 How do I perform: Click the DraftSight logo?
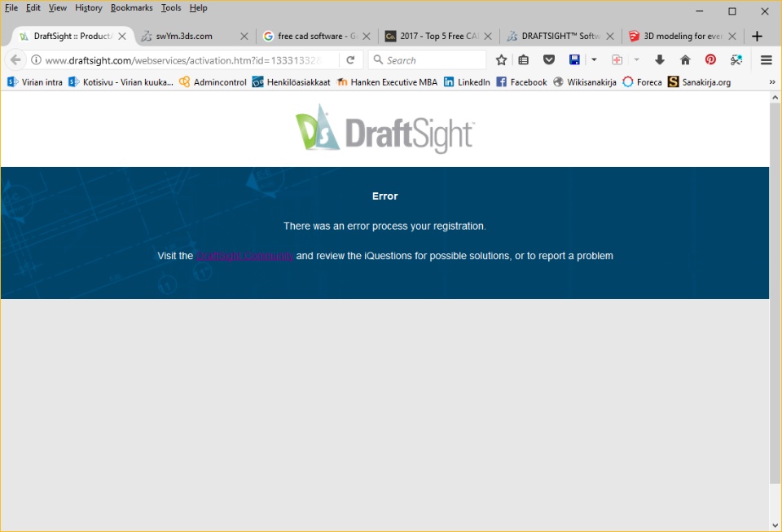coord(384,128)
